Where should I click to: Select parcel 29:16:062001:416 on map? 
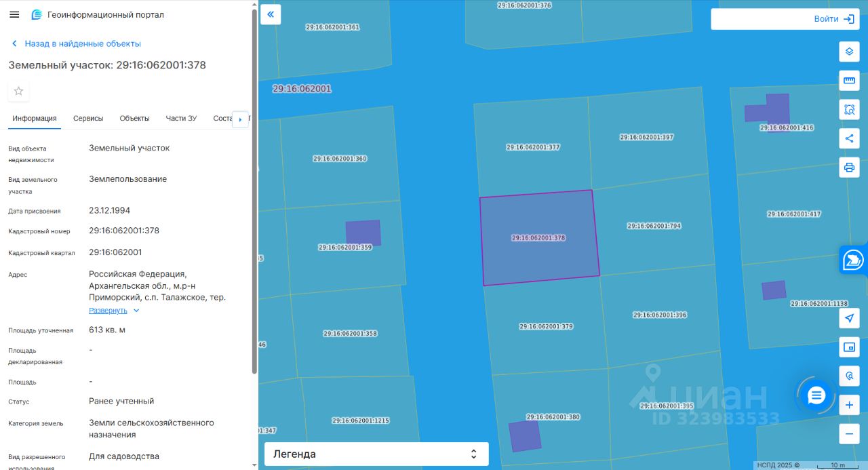coord(787,128)
